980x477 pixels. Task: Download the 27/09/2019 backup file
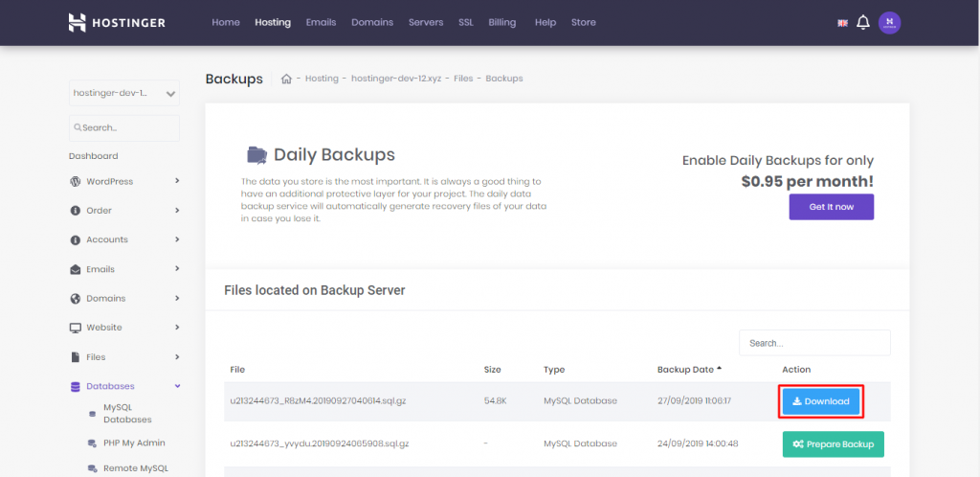pos(820,401)
